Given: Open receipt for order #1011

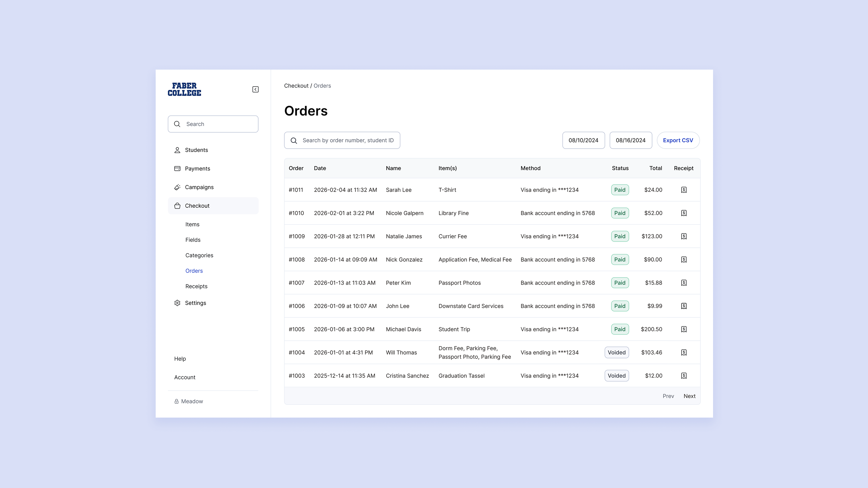Looking at the screenshot, I should [x=684, y=190].
